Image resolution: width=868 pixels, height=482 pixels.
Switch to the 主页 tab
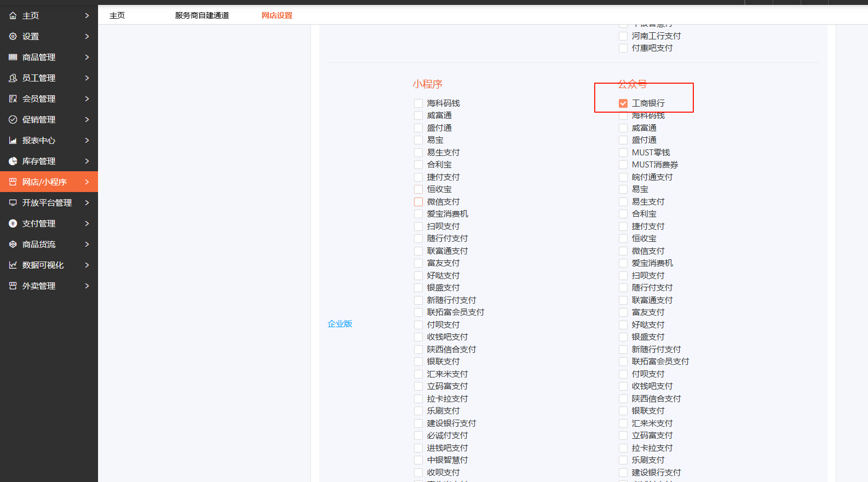pos(117,15)
